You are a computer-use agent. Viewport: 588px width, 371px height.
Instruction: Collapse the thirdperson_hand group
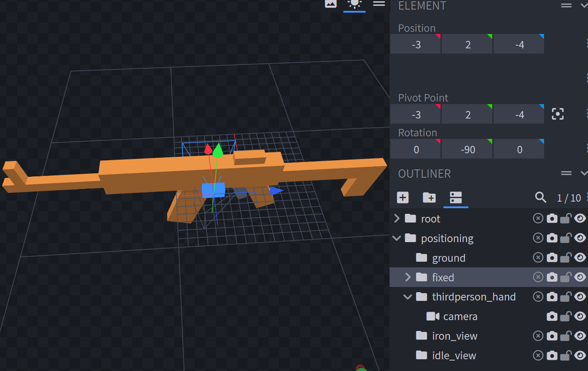tap(408, 297)
